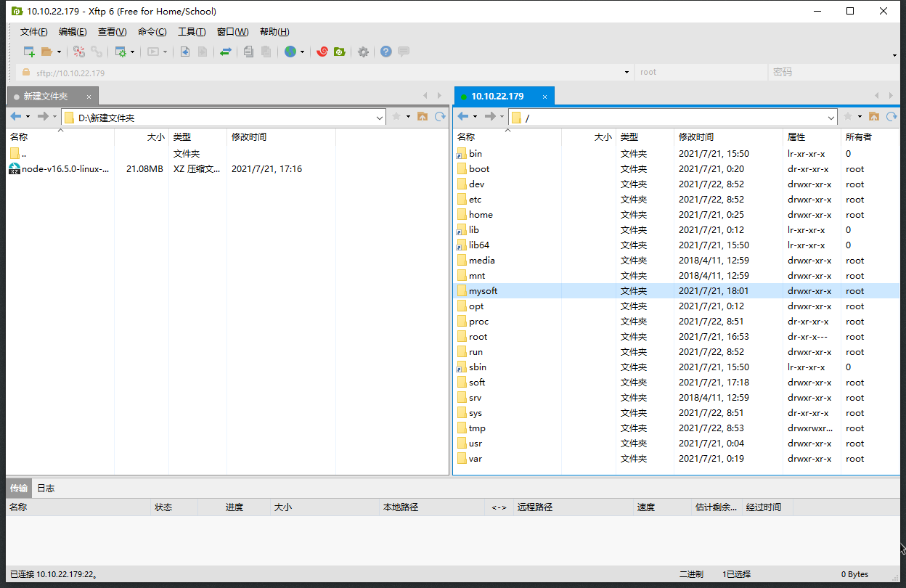Open the 文件(F) menu
906x588 pixels.
[33, 31]
